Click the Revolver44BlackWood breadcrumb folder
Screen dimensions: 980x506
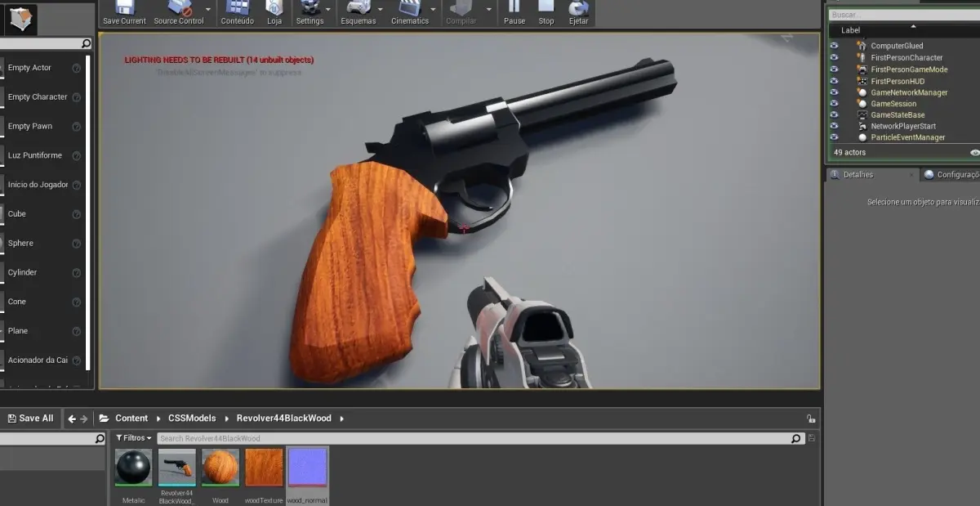284,419
